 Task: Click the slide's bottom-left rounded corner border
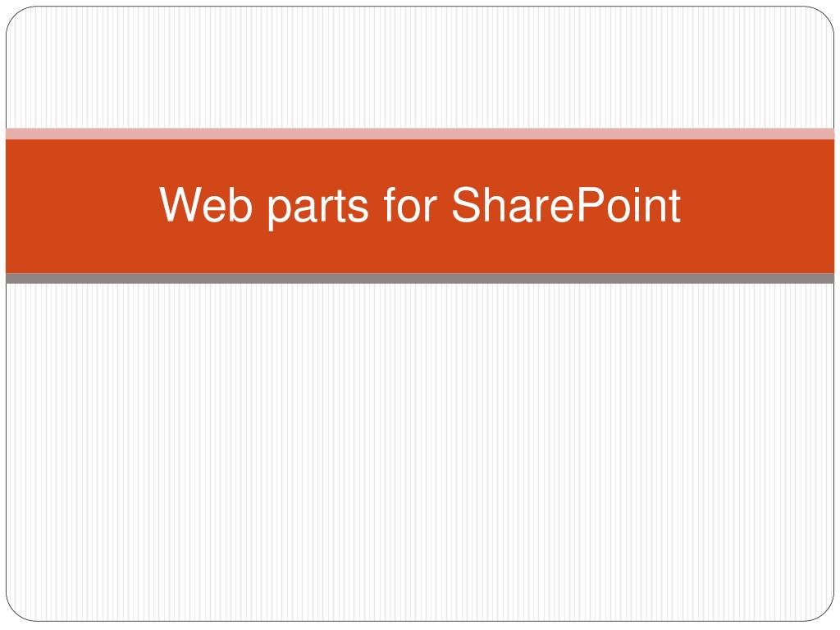13,614
